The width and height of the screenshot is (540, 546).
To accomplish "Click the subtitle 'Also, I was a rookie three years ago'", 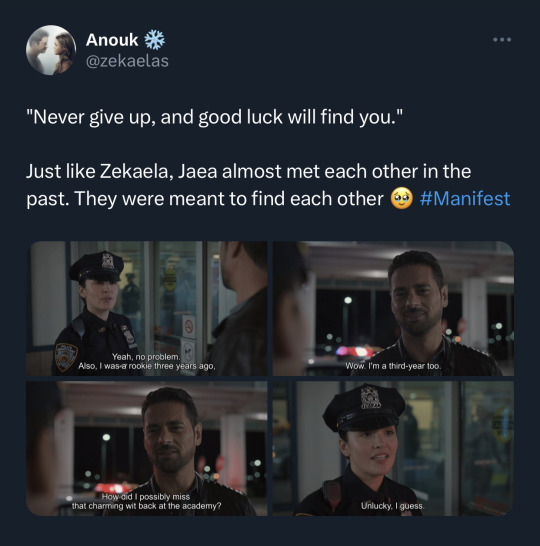I will pyautogui.click(x=147, y=366).
